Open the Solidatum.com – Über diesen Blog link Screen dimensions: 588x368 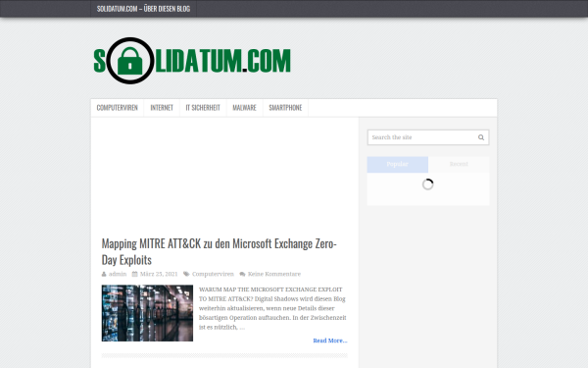[x=143, y=9]
